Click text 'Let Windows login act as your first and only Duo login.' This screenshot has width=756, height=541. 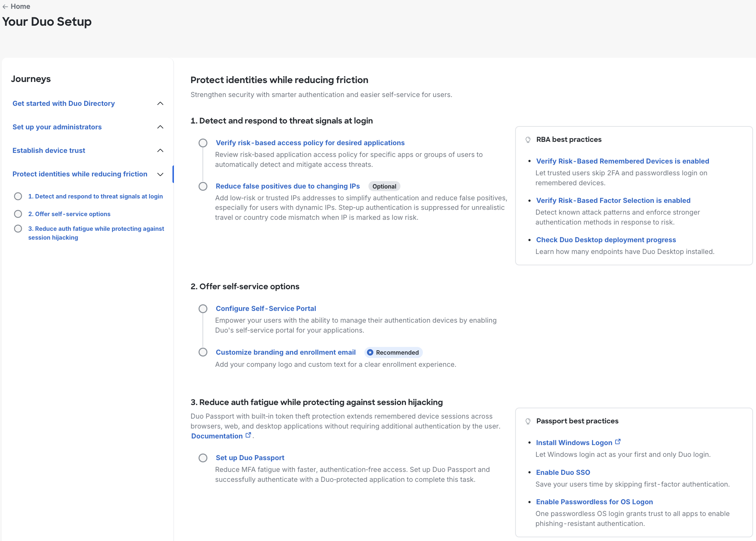coord(623,455)
